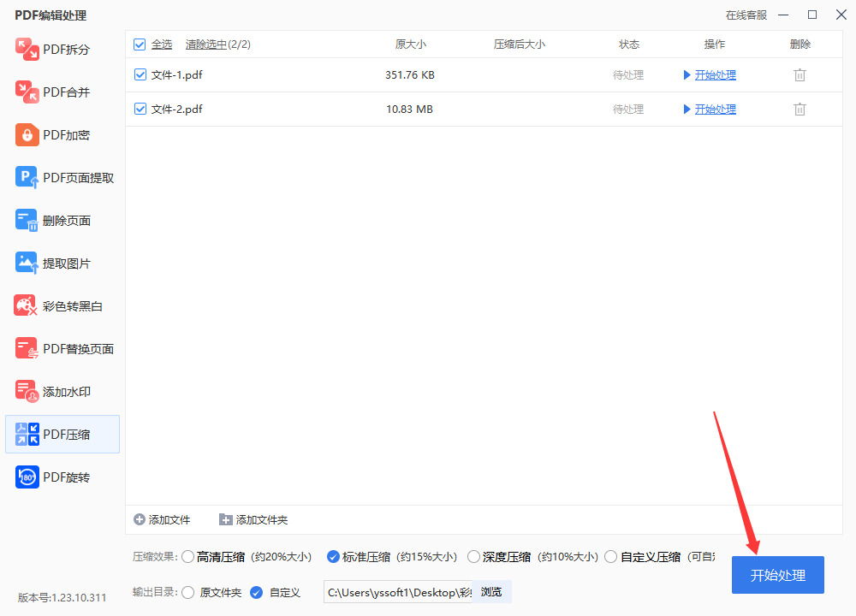Delete 文件-1.pdf using its trash icon
Image resolution: width=856 pixels, height=616 pixels.
(800, 75)
